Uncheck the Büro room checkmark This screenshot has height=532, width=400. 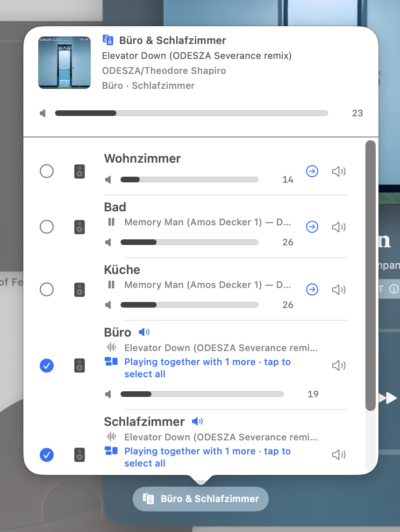pos(46,366)
